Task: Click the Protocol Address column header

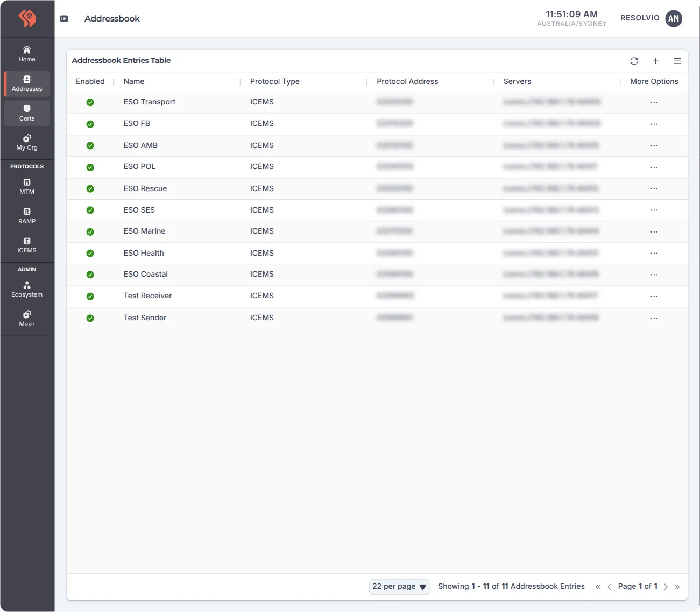Action: point(407,81)
